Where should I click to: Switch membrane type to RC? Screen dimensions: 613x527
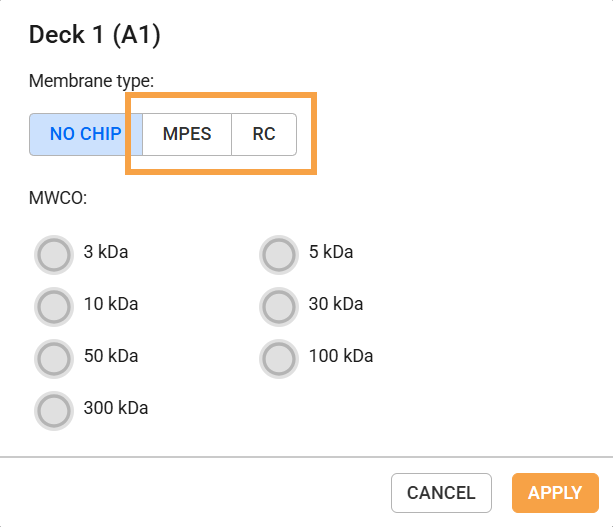click(x=264, y=134)
